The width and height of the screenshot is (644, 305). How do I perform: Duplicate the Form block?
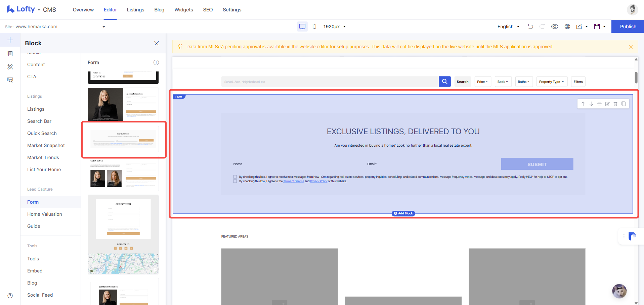(624, 104)
